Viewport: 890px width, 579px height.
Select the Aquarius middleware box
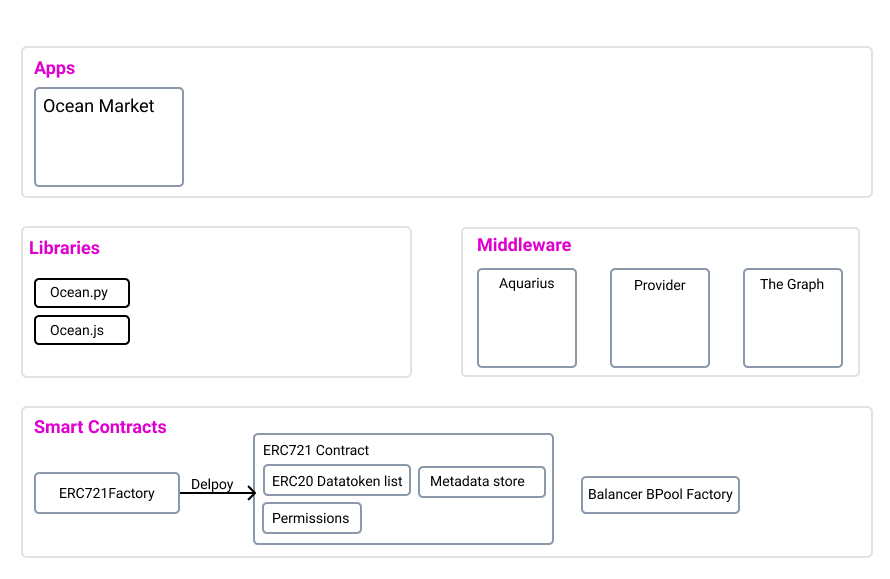[x=527, y=318]
